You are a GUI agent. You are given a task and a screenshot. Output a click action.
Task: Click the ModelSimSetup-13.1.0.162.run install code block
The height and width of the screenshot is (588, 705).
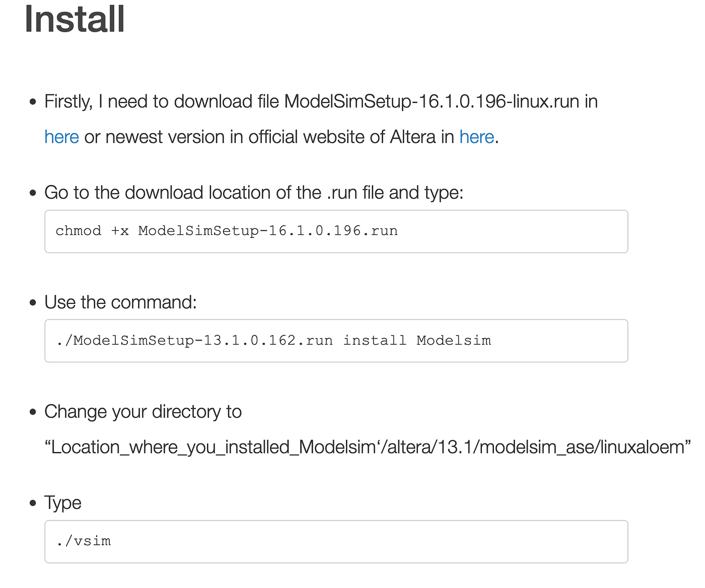[336, 341]
